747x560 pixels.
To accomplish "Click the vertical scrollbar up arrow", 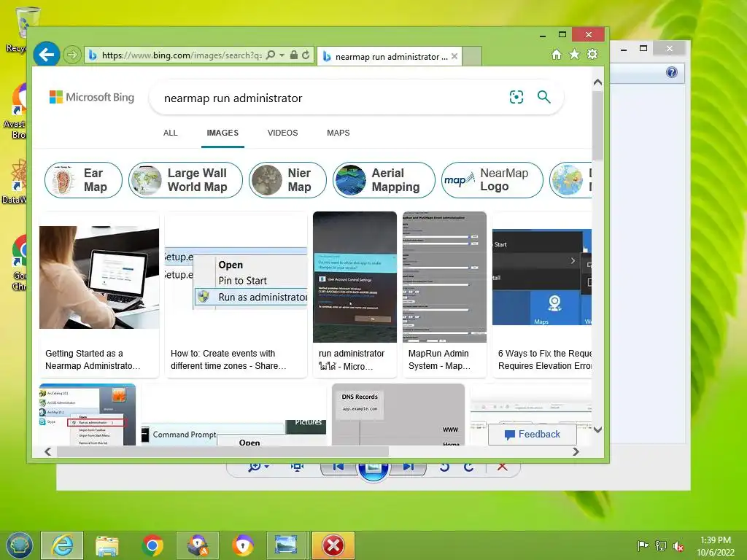I will pos(598,82).
